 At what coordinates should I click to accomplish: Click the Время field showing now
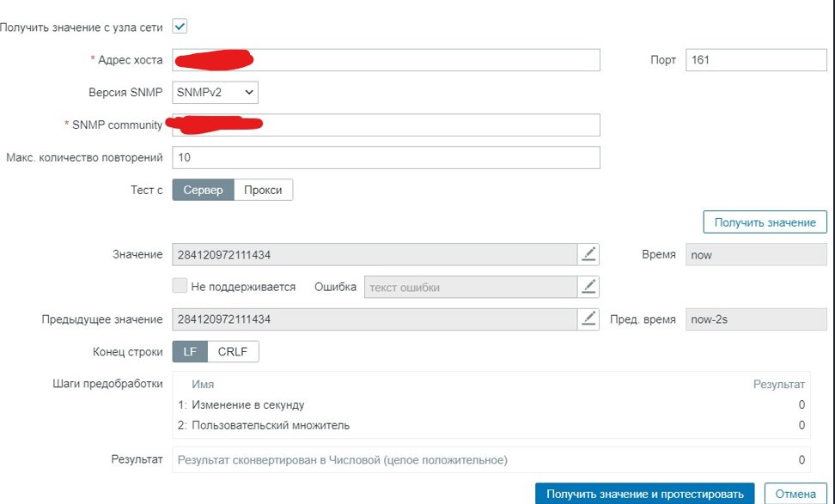coord(756,254)
